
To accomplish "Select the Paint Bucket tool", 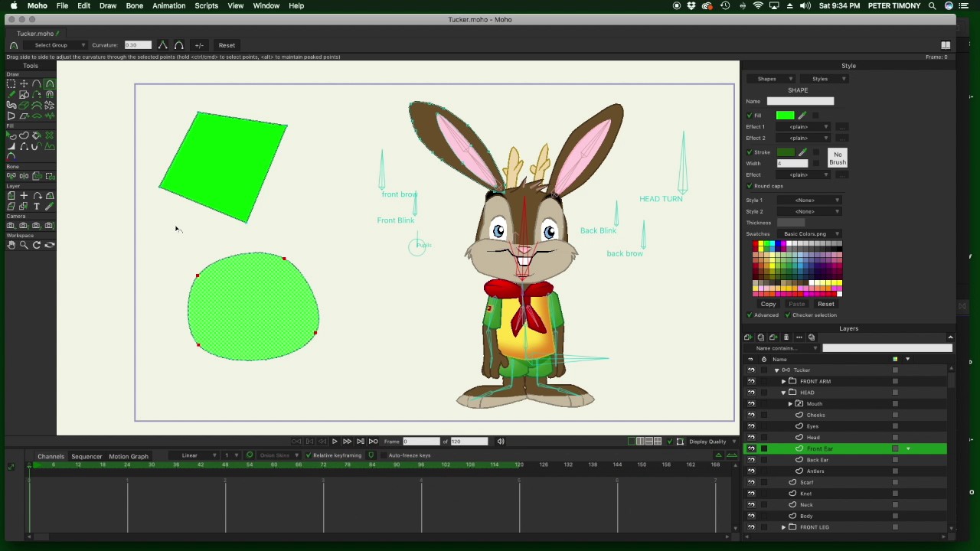I will (x=37, y=135).
